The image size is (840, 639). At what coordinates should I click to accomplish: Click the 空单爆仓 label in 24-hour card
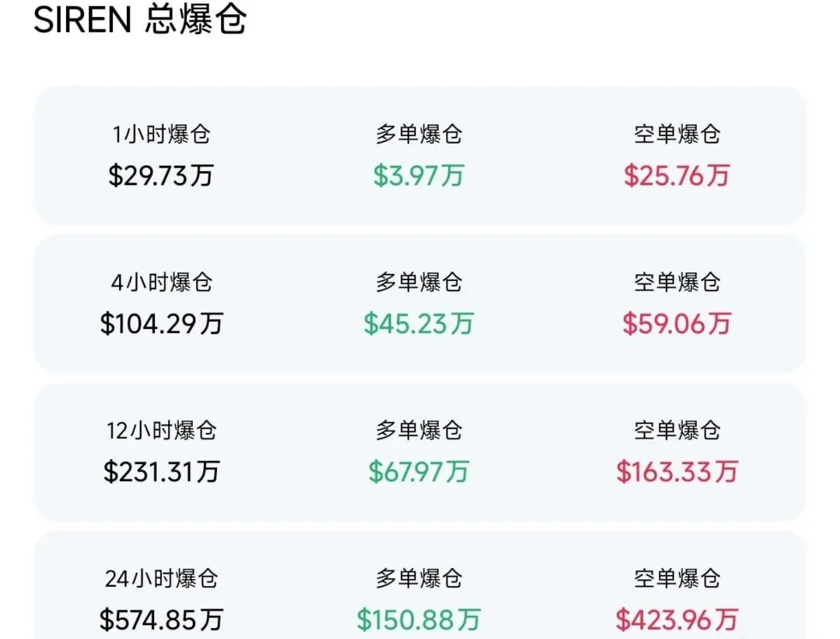pyautogui.click(x=677, y=578)
